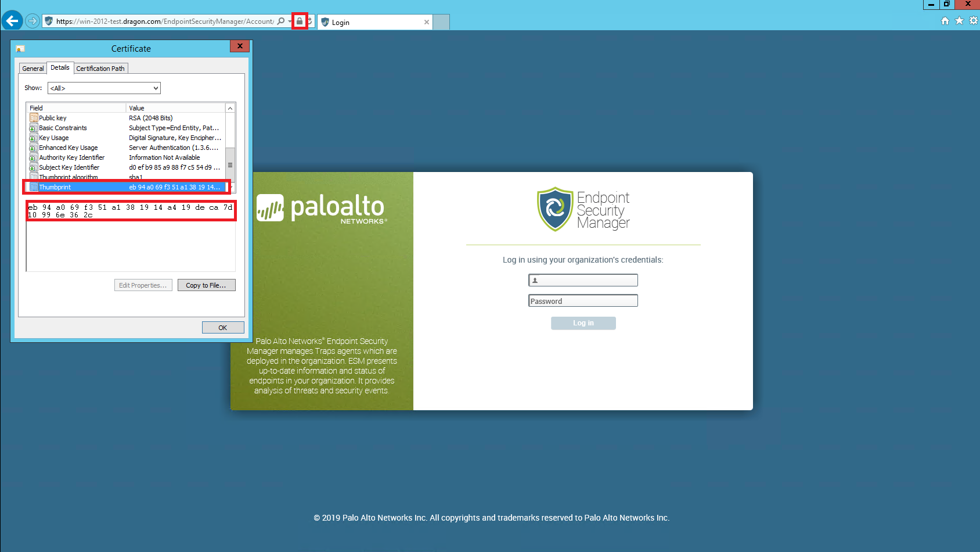The image size is (980, 552).
Task: Close the Login browser tab
Action: tap(427, 22)
